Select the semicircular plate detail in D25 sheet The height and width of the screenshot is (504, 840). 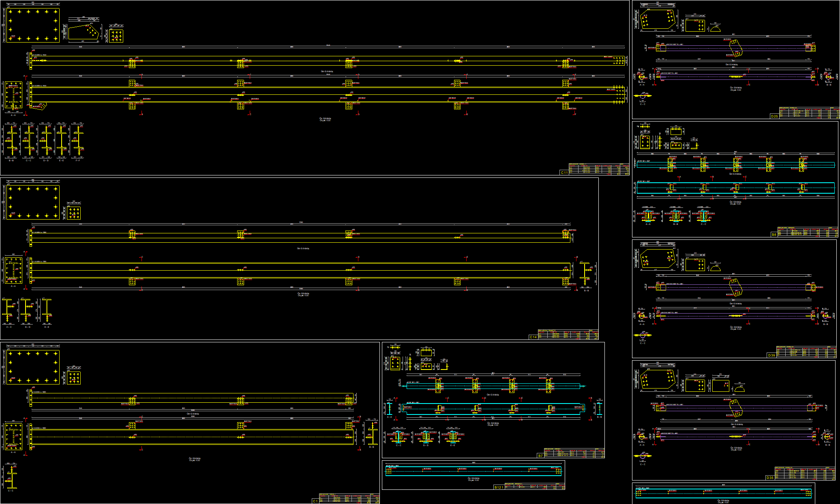[715, 29]
